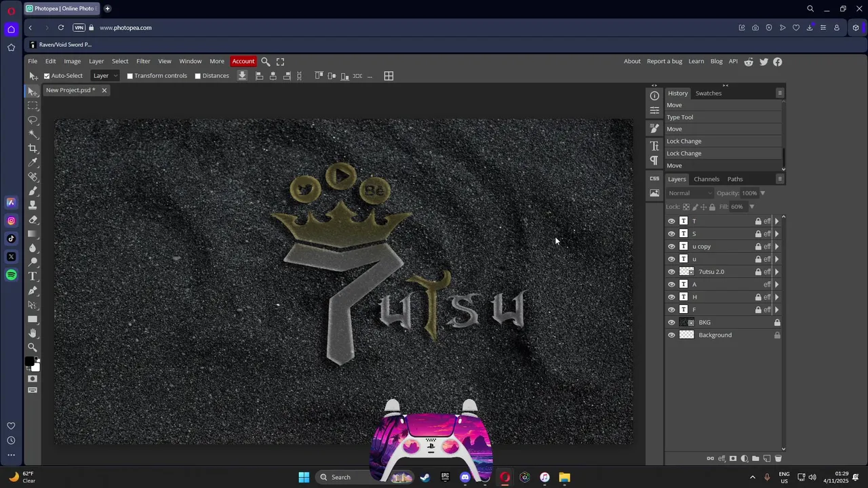Viewport: 868px width, 488px height.
Task: Select the Move tool in the toolbox
Action: 33,91
